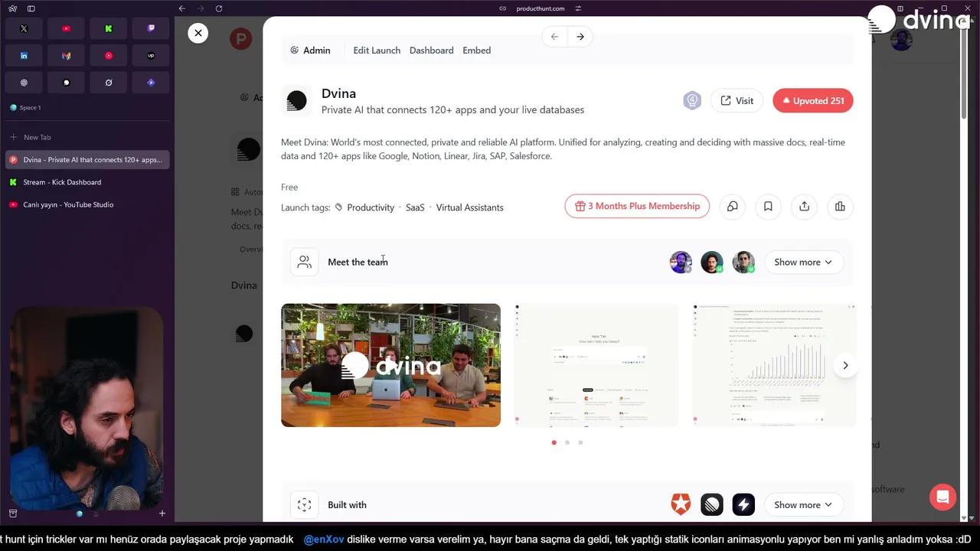Select the first gallery pagination dot
Viewport: 980px width, 551px height.
click(x=554, y=442)
